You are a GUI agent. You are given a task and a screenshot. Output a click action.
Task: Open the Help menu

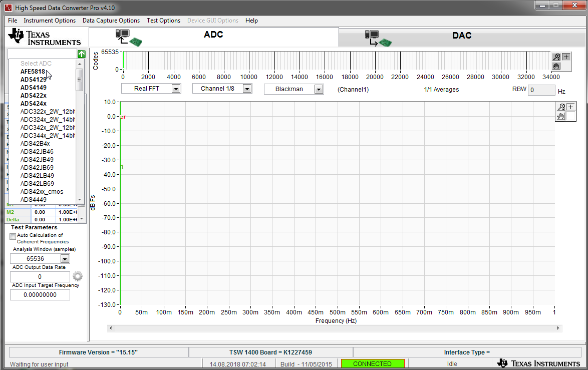tap(251, 20)
